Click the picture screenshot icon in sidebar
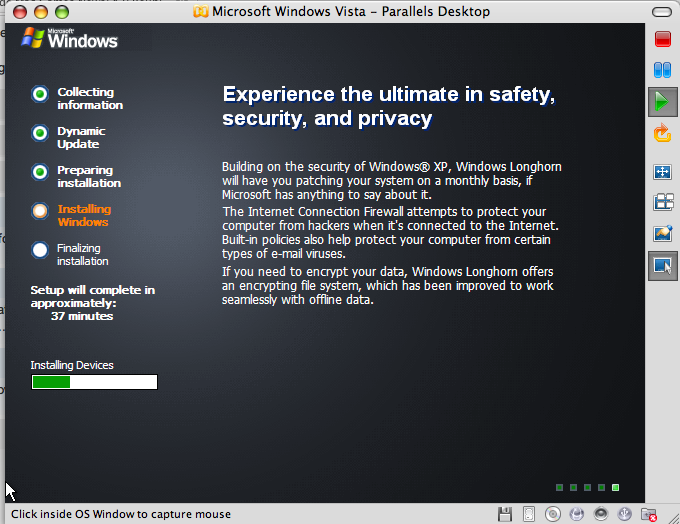680x524 pixels. 663,233
